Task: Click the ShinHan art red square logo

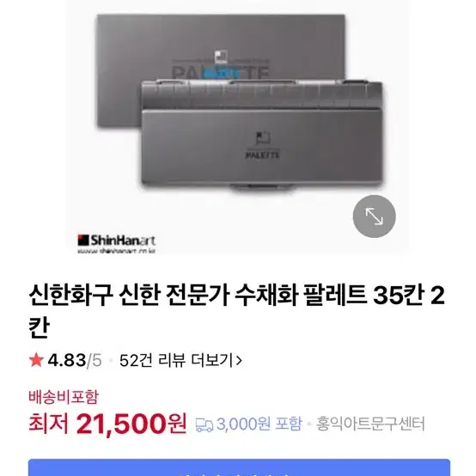Action: tap(82, 240)
